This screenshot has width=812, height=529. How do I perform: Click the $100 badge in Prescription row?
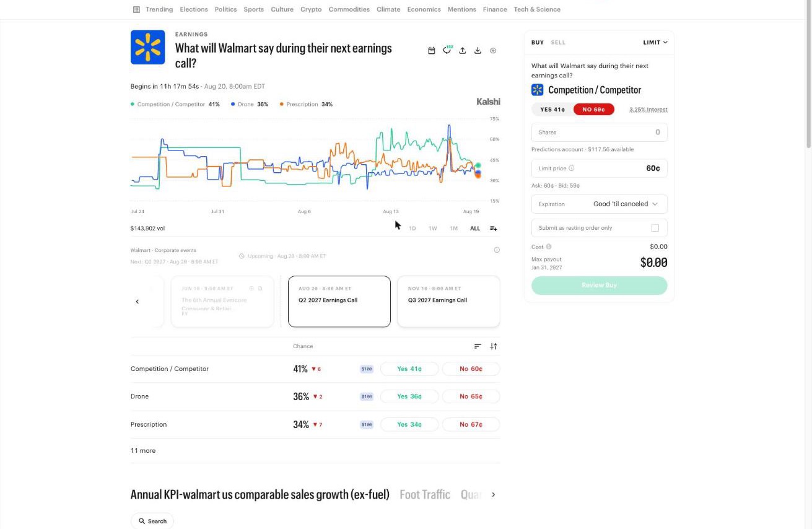click(367, 425)
